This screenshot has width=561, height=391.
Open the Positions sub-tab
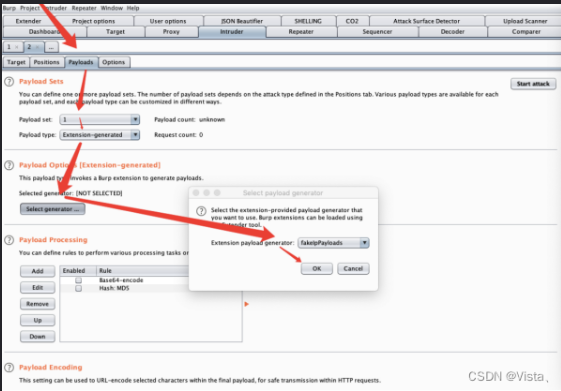point(47,62)
